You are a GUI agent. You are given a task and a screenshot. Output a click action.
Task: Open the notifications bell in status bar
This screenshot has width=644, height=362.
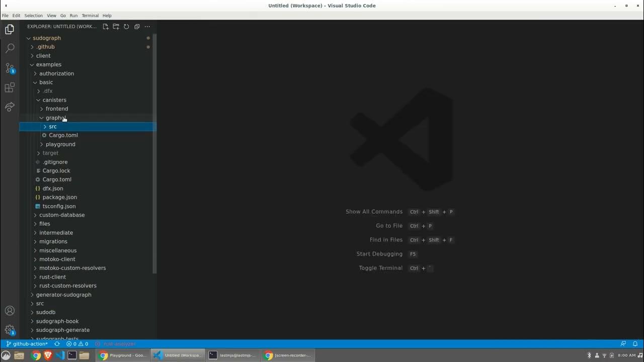[635, 344]
